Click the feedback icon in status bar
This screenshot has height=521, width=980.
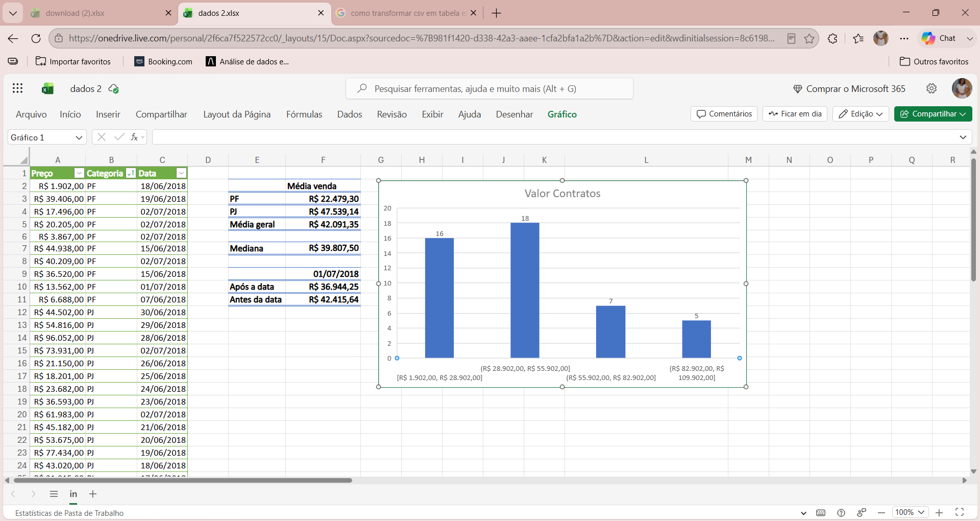coord(862,513)
